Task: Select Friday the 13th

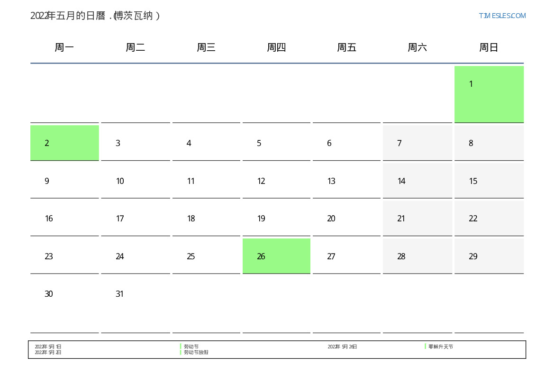Action: pyautogui.click(x=346, y=181)
